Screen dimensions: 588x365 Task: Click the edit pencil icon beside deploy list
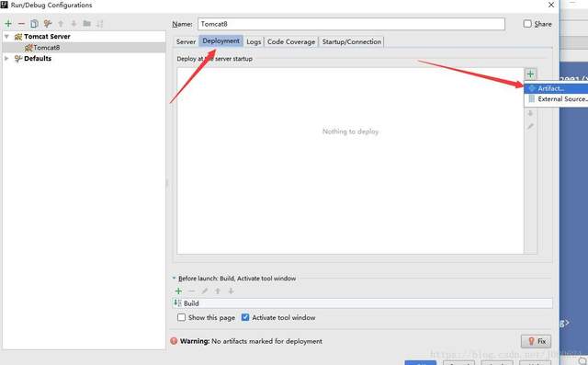(x=530, y=127)
